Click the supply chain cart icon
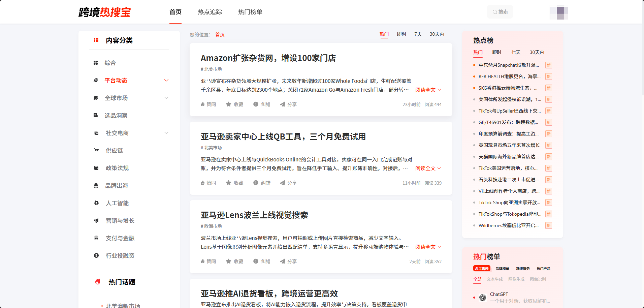 pyautogui.click(x=96, y=151)
